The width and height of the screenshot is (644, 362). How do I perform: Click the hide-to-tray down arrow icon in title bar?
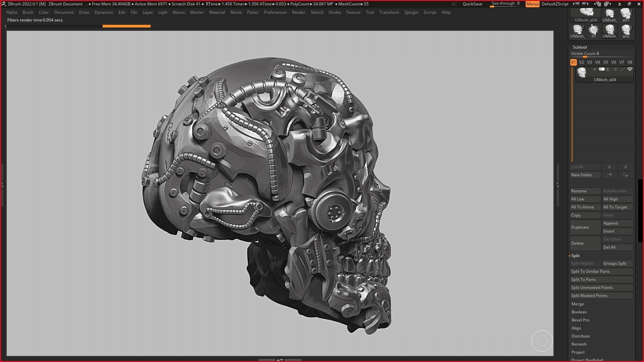coord(620,4)
